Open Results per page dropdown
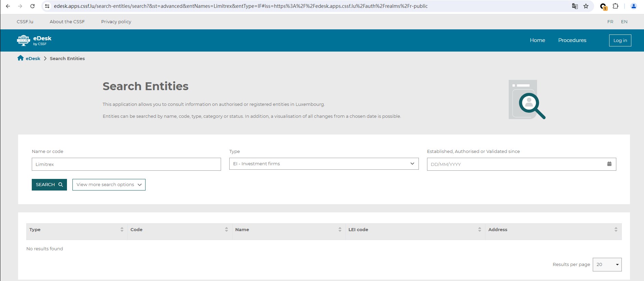644x281 pixels. 607,265
